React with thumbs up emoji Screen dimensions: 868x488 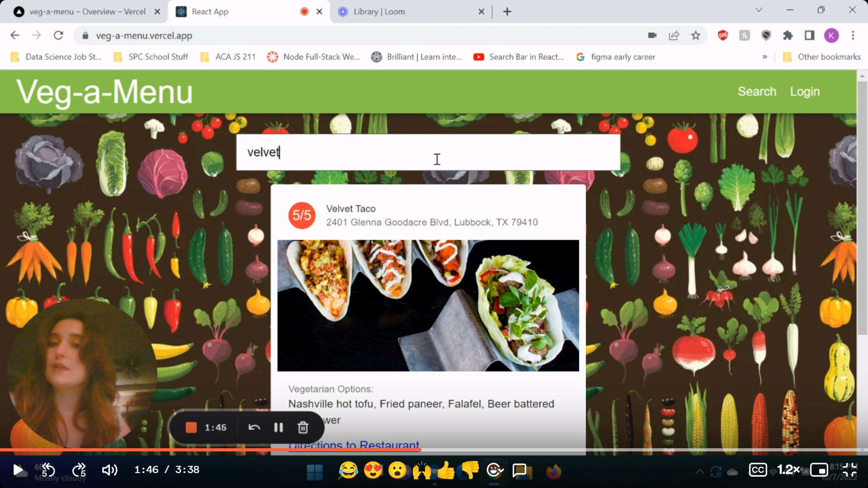point(446,470)
